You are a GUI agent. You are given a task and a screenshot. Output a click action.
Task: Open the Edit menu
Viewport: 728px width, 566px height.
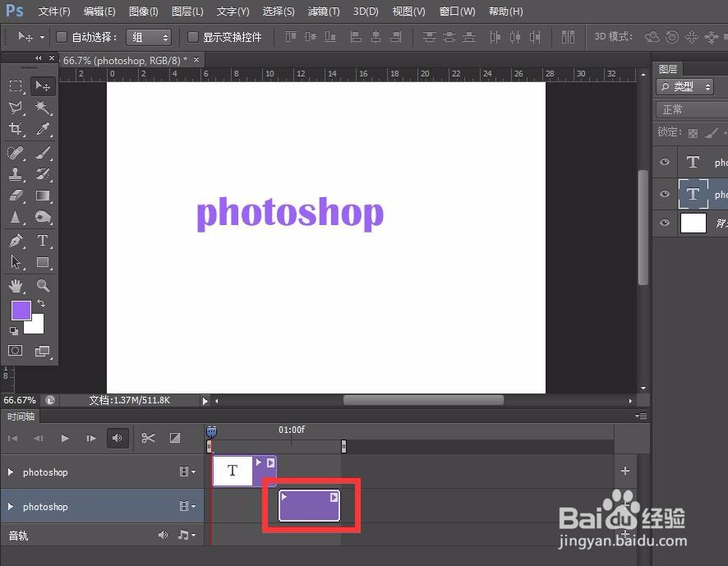tap(99, 12)
